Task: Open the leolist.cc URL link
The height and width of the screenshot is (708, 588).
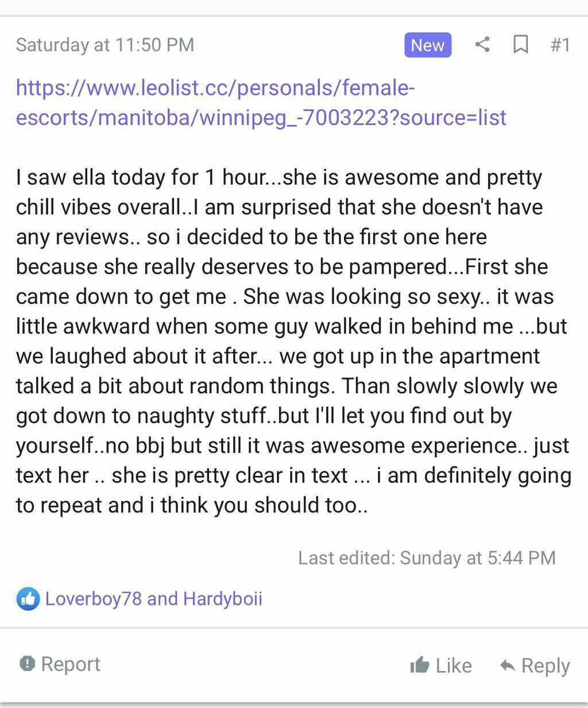Action: pyautogui.click(x=261, y=103)
